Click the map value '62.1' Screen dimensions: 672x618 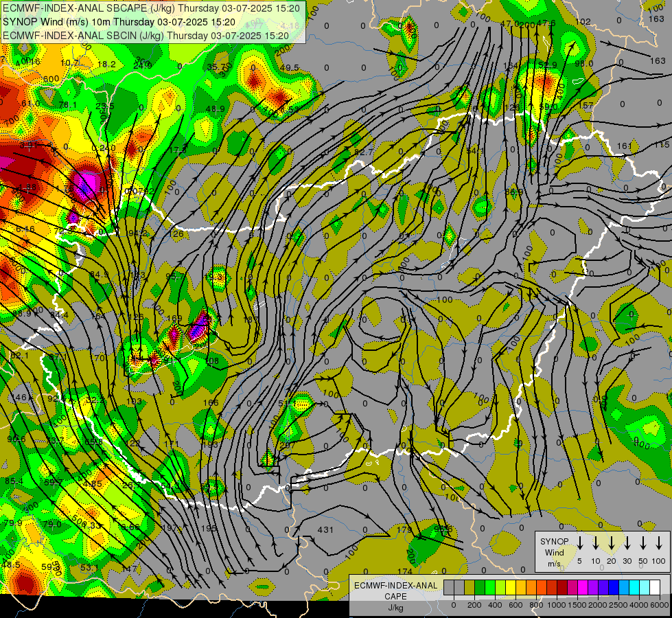coord(19,356)
